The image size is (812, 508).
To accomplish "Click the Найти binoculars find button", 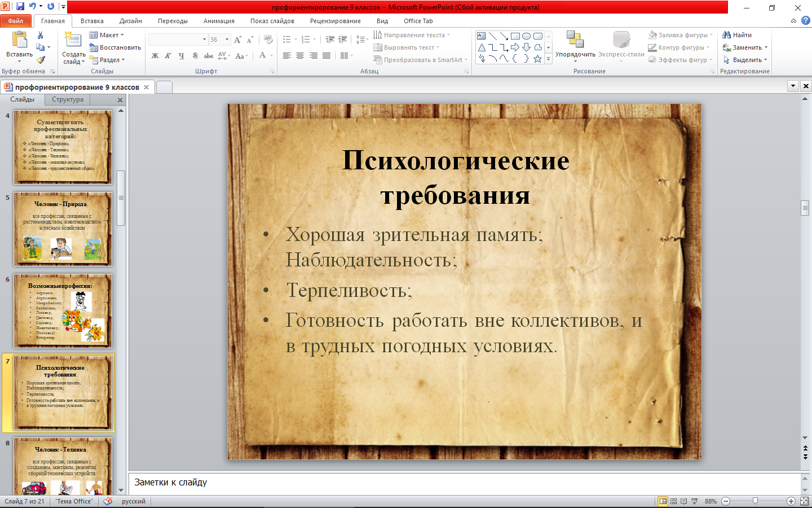I will tap(737, 35).
